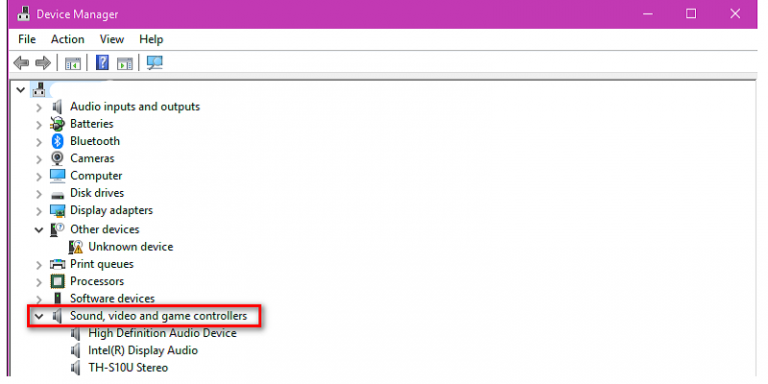This screenshot has height=384, width=768.
Task: Collapse the root computer node
Action: point(21,90)
